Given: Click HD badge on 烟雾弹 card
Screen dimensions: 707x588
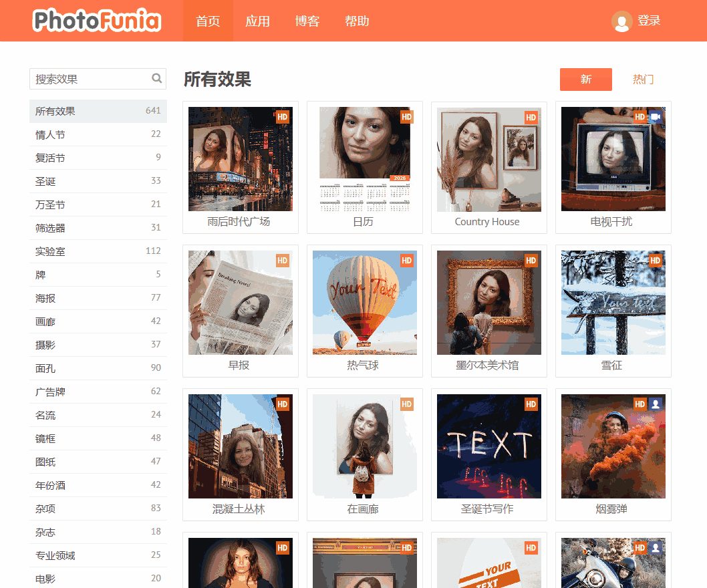Looking at the screenshot, I should click(640, 404).
